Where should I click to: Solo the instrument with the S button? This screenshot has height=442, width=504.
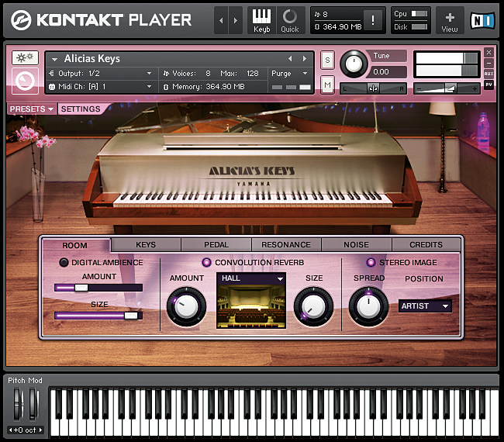[327, 60]
